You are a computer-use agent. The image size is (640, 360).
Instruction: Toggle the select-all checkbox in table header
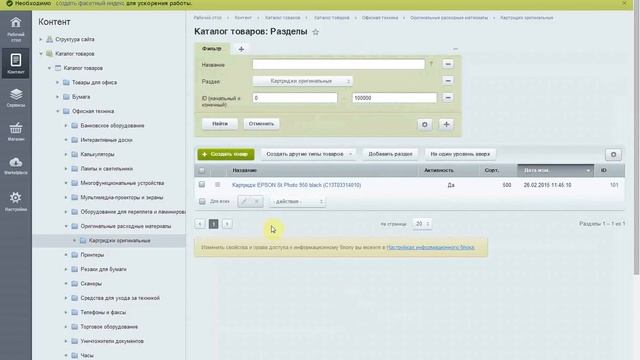coord(202,170)
